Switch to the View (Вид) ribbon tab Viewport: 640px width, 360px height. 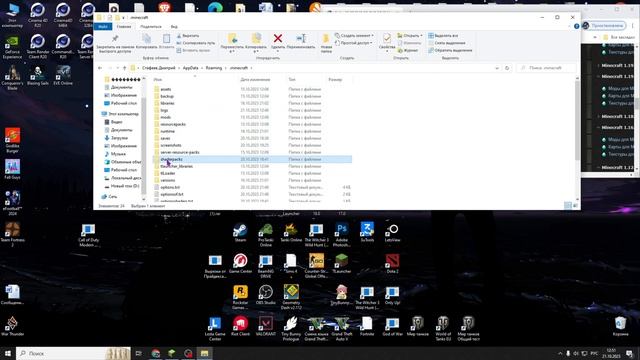point(174,27)
